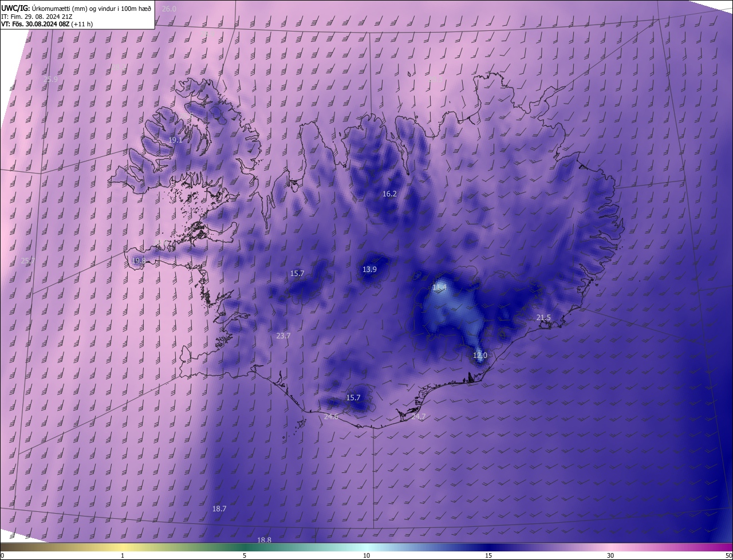Click the color scale tick labeled 5

245,556
